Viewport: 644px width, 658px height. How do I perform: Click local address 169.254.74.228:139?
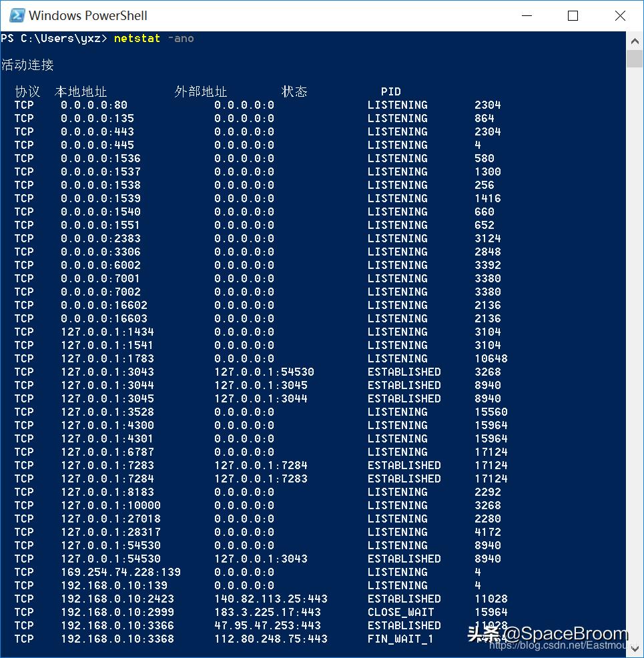[121, 573]
